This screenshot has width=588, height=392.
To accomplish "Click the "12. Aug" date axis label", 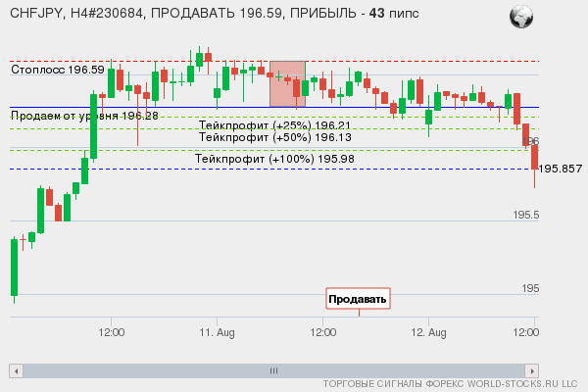I will click(428, 333).
